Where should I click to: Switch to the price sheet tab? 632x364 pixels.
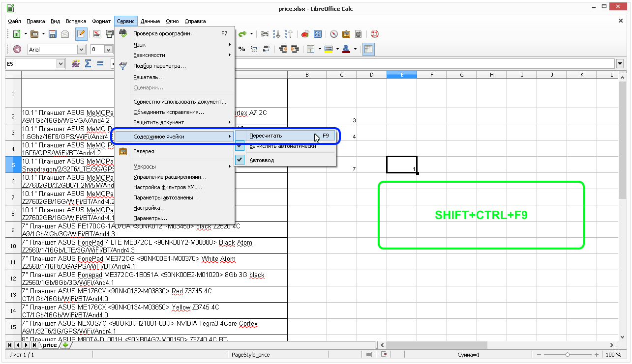coord(49,345)
